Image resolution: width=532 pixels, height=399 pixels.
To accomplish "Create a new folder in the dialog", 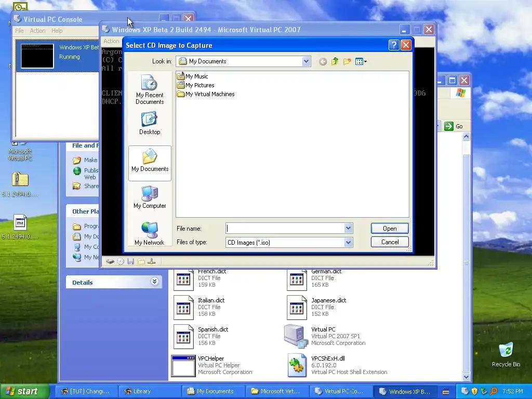I will (347, 61).
